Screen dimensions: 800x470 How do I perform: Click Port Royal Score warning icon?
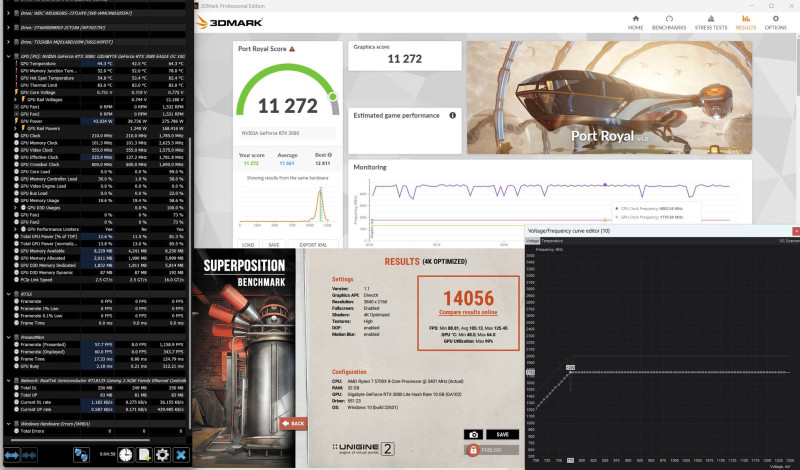(292, 49)
